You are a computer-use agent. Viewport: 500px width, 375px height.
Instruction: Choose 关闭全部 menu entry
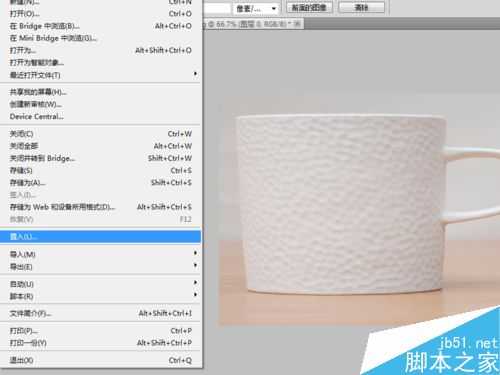[x=100, y=146]
